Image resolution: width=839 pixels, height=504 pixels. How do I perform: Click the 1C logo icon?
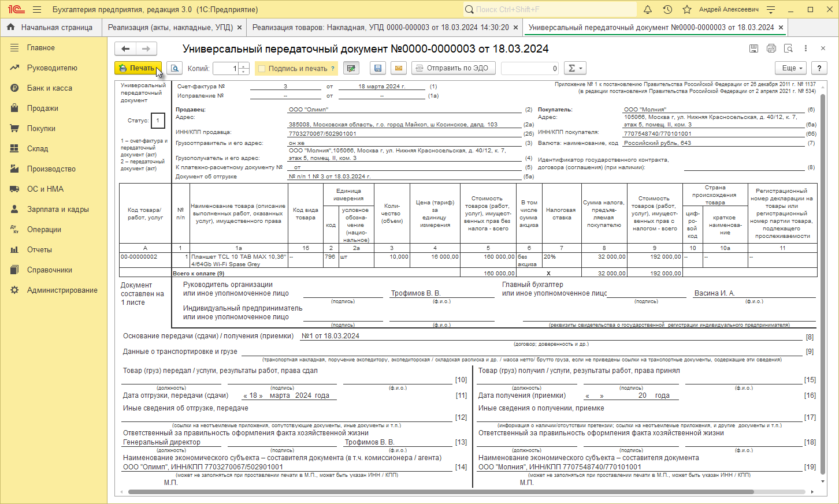point(16,10)
